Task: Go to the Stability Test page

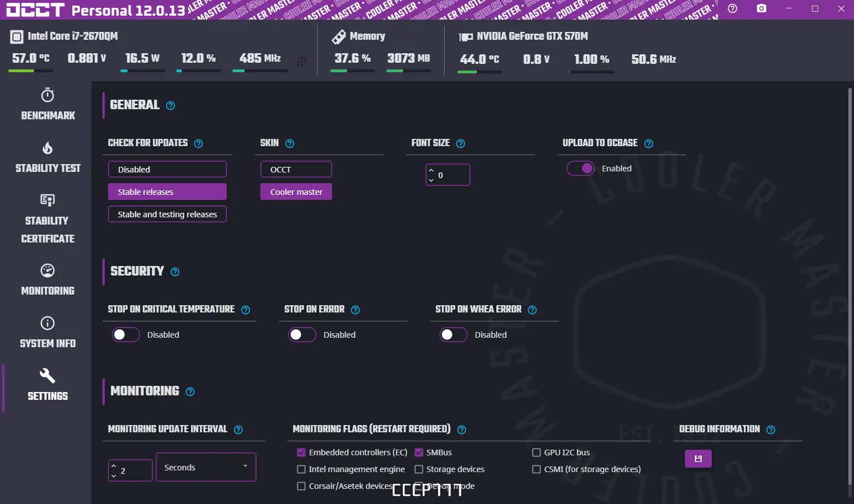Action: click(x=48, y=157)
